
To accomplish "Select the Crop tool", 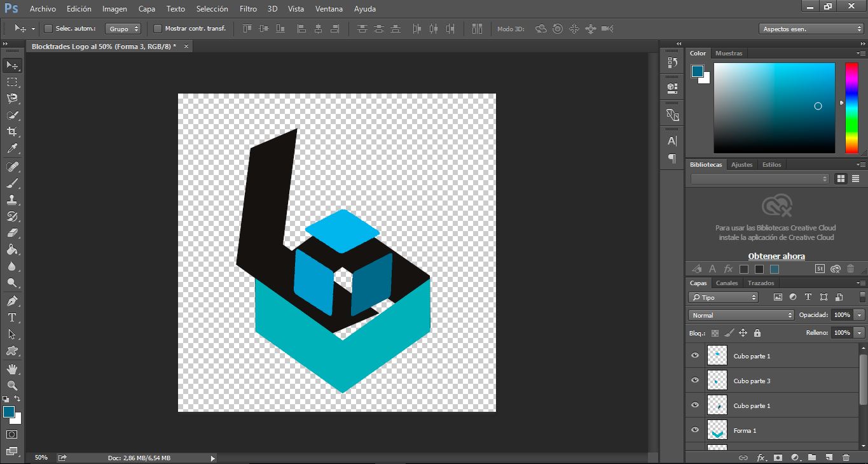I will pyautogui.click(x=12, y=132).
